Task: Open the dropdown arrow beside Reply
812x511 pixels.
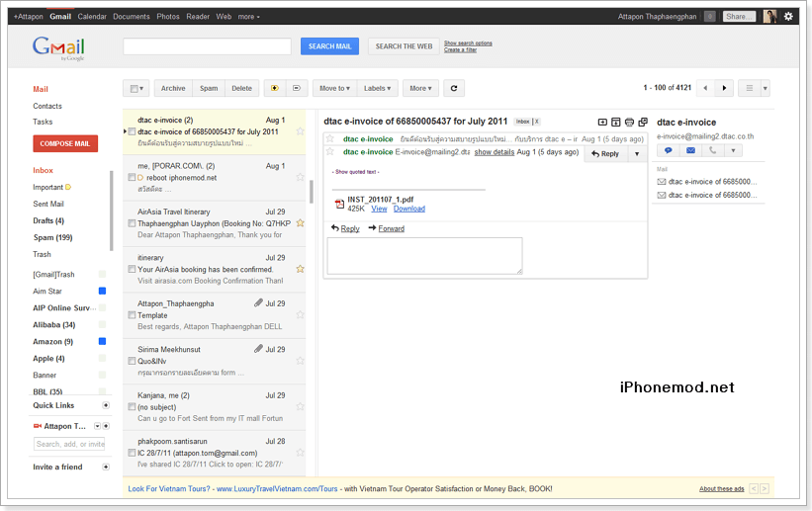Action: click(x=637, y=154)
